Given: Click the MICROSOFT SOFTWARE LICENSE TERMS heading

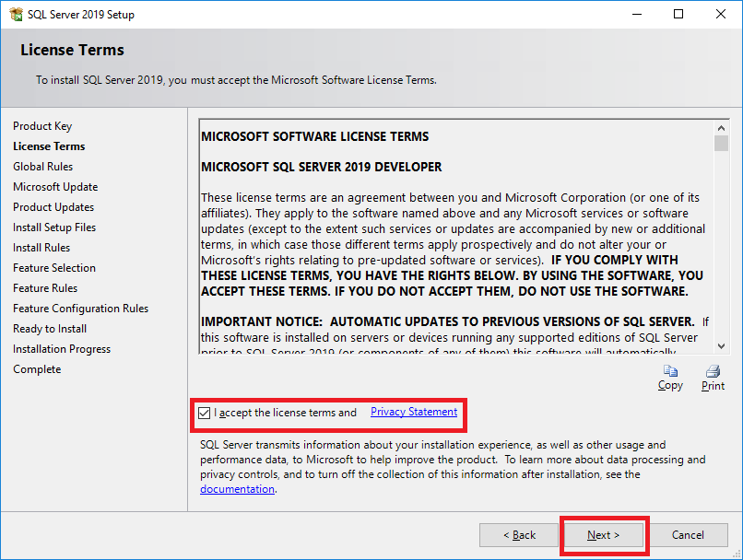Looking at the screenshot, I should pyautogui.click(x=315, y=137).
